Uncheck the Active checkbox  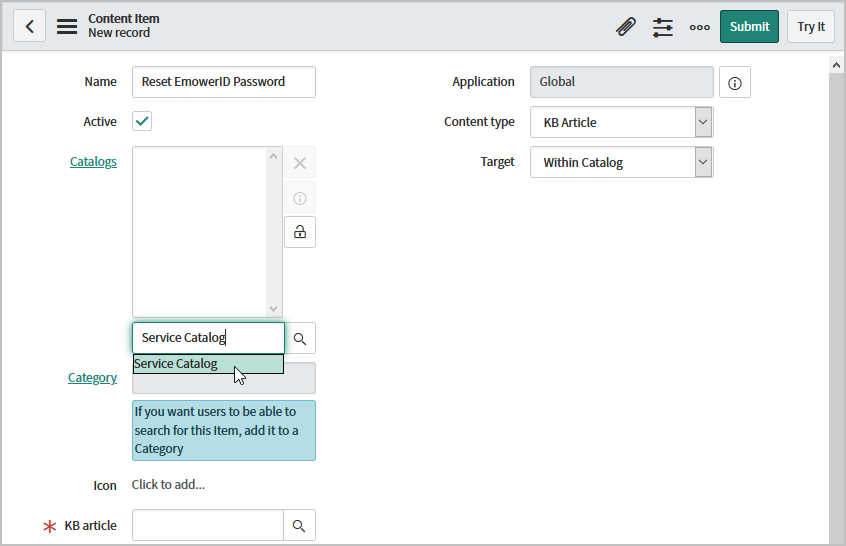(x=142, y=122)
